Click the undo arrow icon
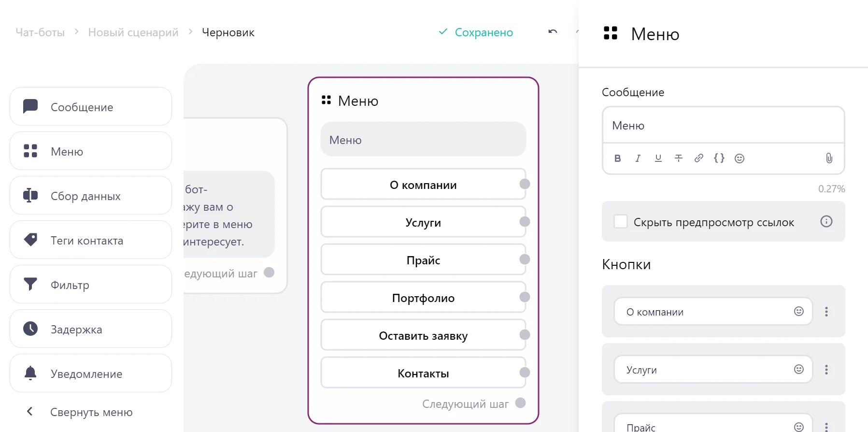Screen dimensions: 868x432 [x=553, y=32]
